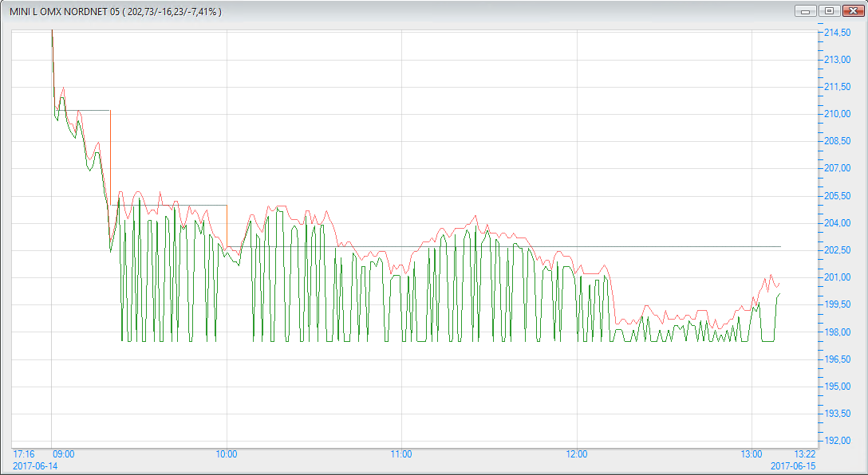
Task: Close the MINI L OMX NORDNET chart
Action: click(x=850, y=11)
